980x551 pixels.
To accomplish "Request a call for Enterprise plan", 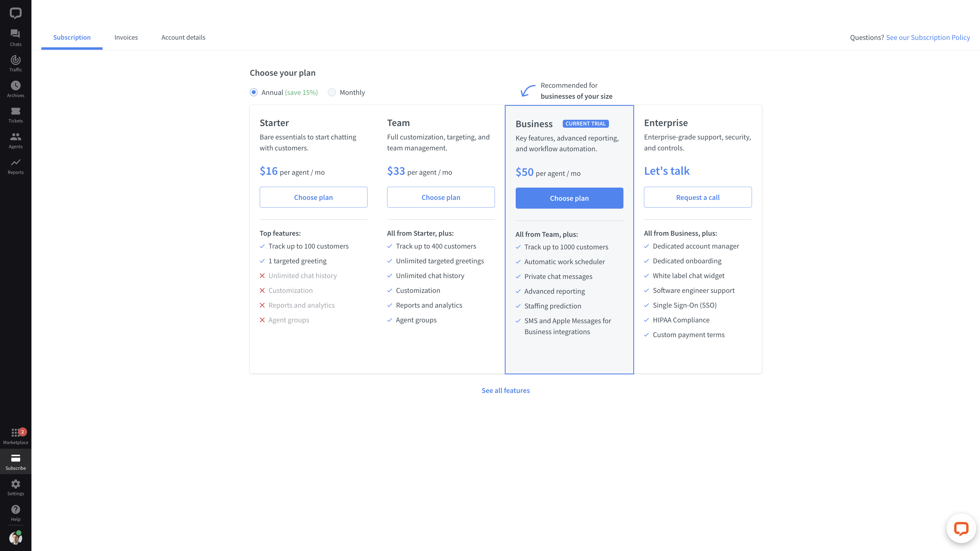I will point(697,197).
